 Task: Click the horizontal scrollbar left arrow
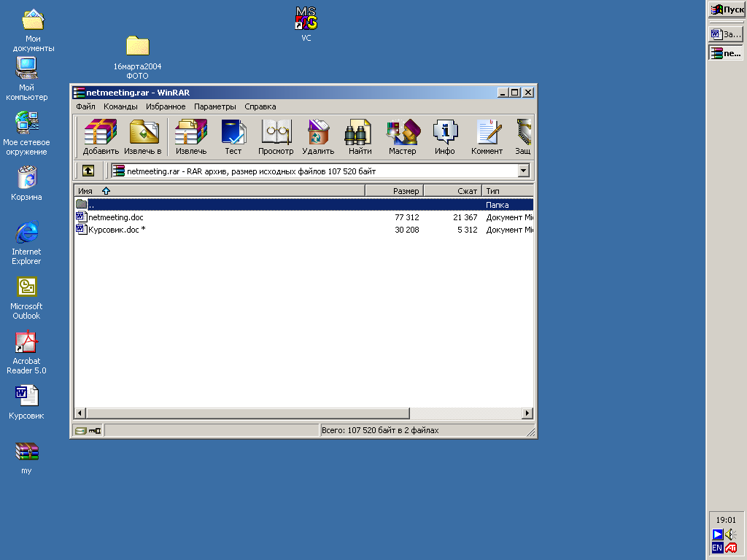coord(80,413)
